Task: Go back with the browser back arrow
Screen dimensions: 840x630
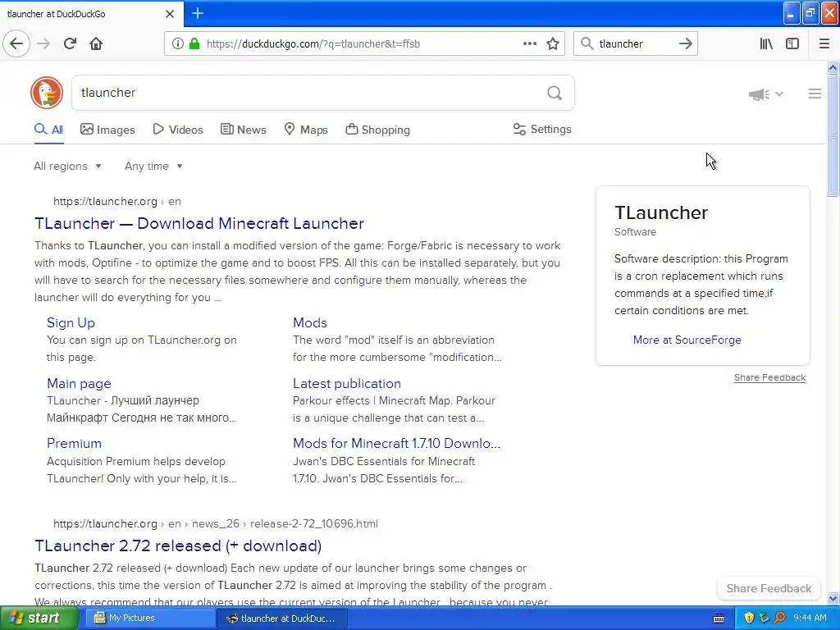Action: pyautogui.click(x=16, y=43)
